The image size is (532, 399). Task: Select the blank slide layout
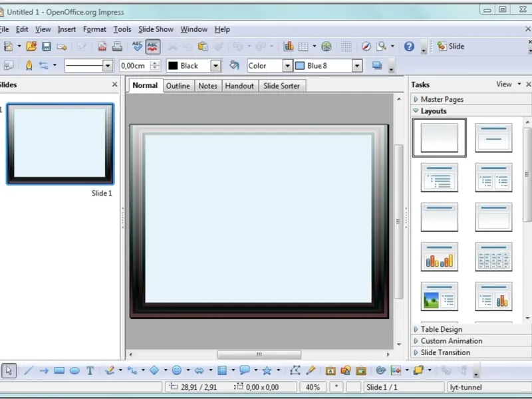(440, 138)
